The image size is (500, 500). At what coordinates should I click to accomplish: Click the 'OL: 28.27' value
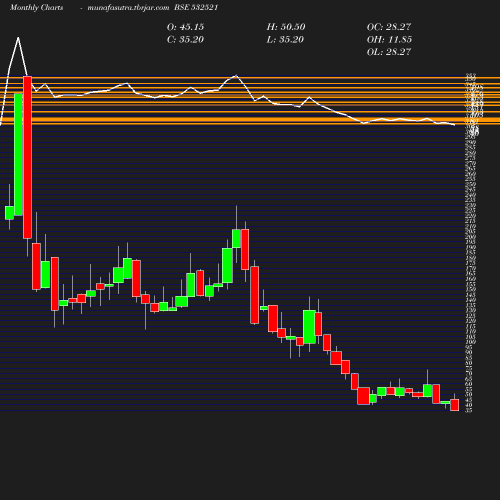[x=389, y=52]
